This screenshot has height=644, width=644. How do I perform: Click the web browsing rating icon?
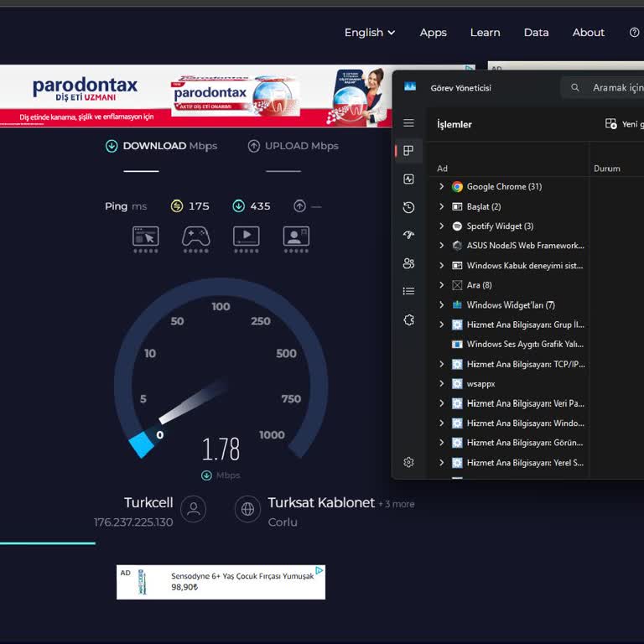145,240
